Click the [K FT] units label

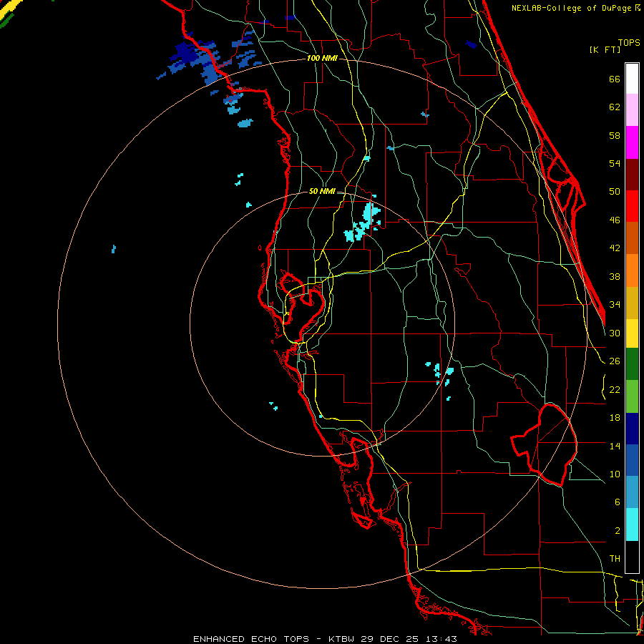605,50
